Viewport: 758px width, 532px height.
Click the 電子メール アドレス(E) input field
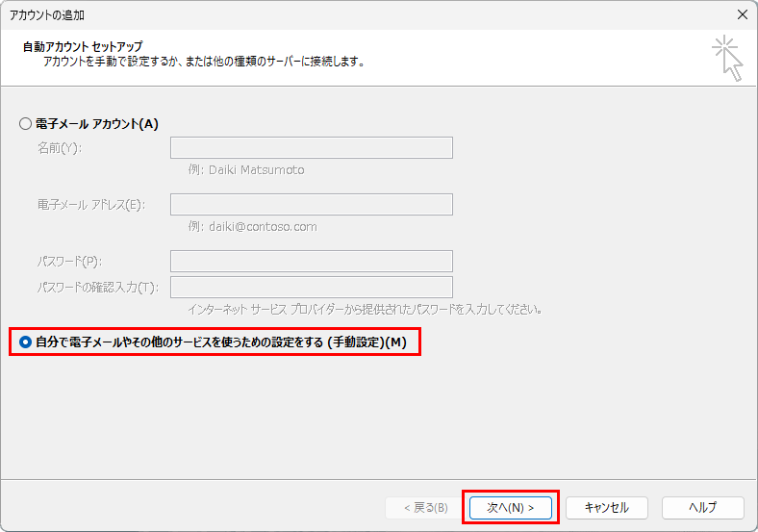(x=311, y=204)
